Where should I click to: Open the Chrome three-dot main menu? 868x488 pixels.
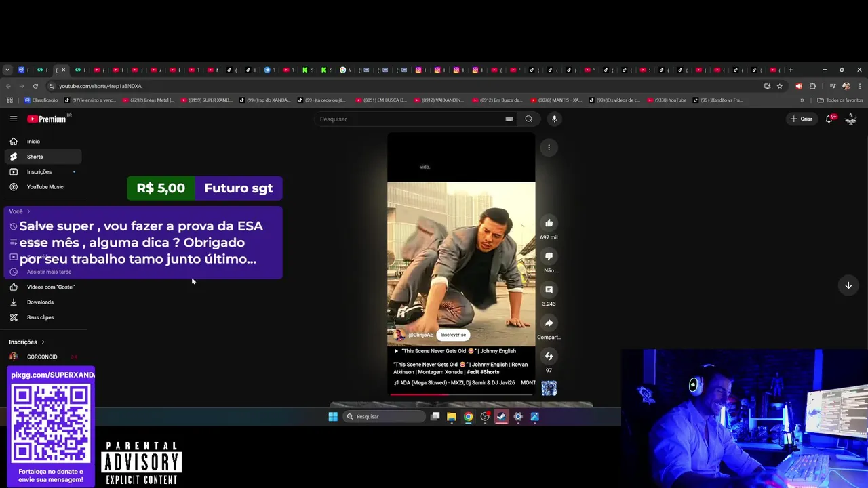click(860, 86)
